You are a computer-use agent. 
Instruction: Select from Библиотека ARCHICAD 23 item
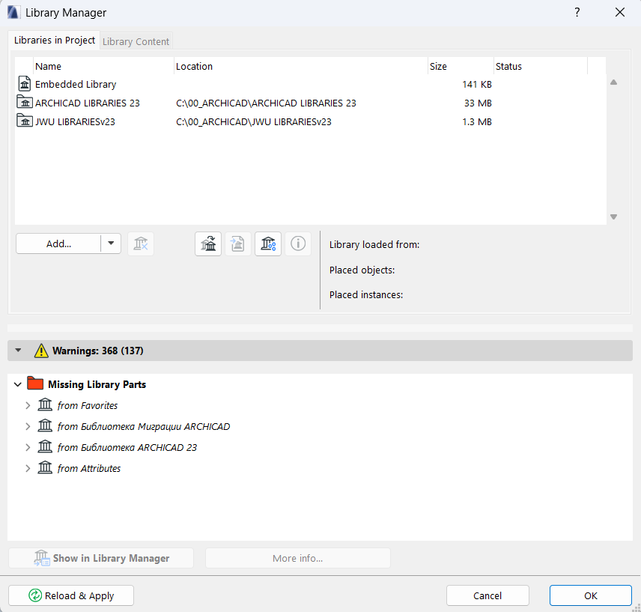[x=127, y=447]
